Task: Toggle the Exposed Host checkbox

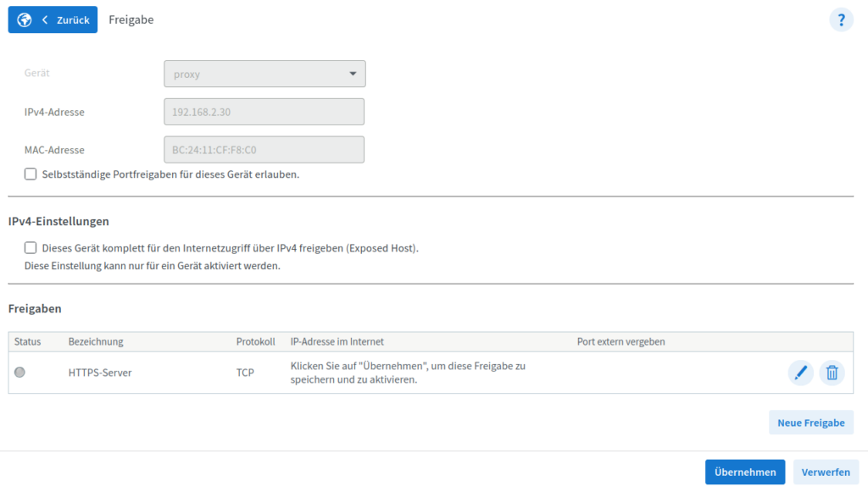Action: point(31,247)
